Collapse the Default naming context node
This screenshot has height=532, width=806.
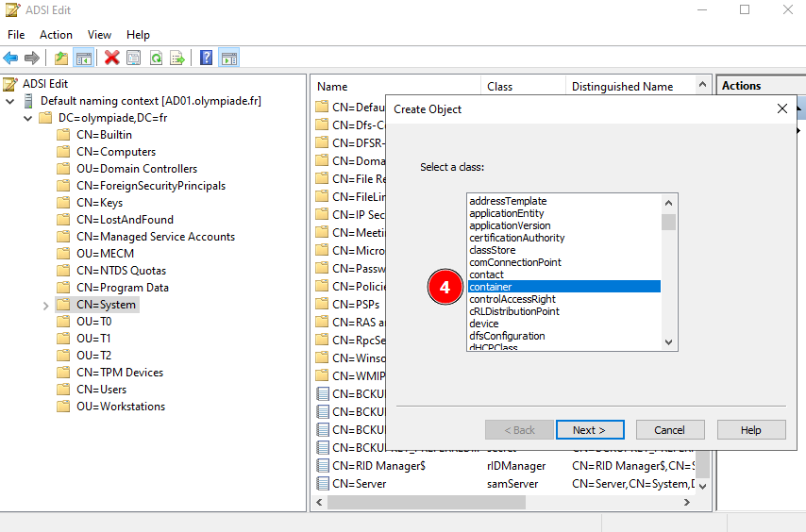[9, 101]
